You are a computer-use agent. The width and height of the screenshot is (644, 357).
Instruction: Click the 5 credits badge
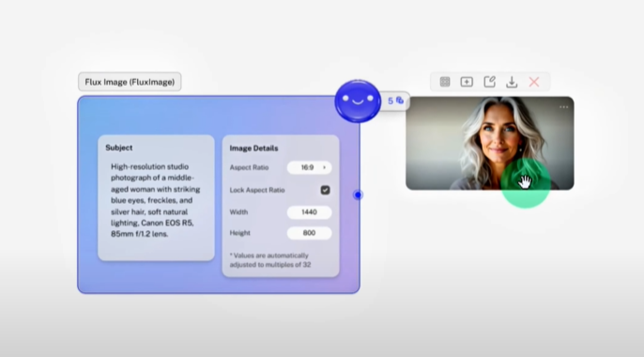point(396,101)
